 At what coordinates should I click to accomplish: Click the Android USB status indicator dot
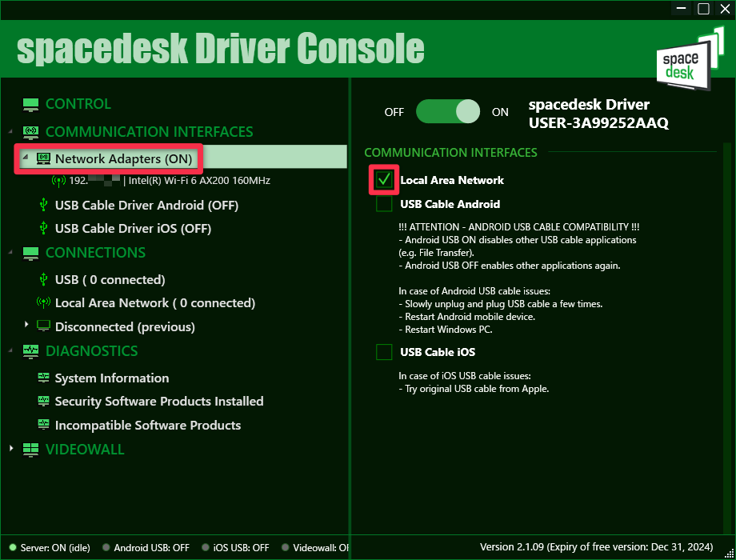point(106,547)
